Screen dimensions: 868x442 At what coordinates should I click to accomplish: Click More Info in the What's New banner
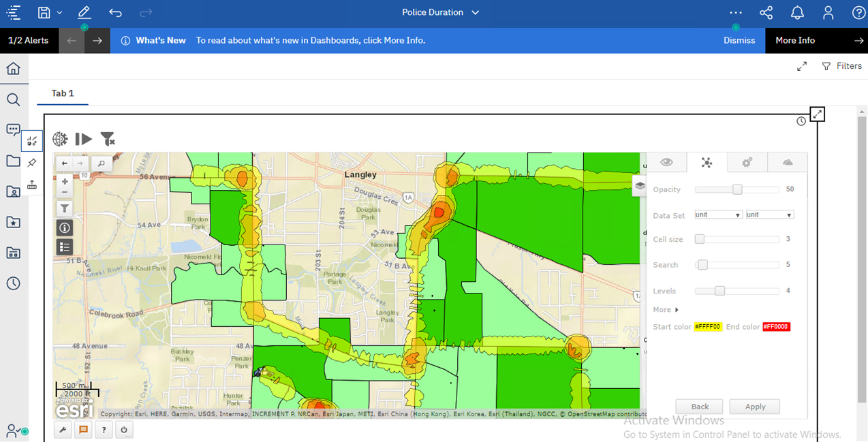coord(795,40)
